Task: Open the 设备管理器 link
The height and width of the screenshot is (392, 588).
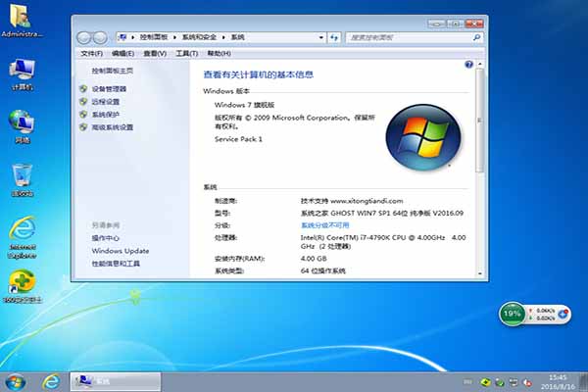Action: click(109, 89)
